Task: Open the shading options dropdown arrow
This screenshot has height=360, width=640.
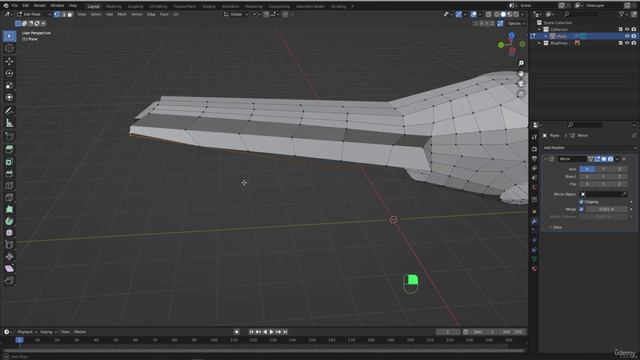Action: [522, 14]
